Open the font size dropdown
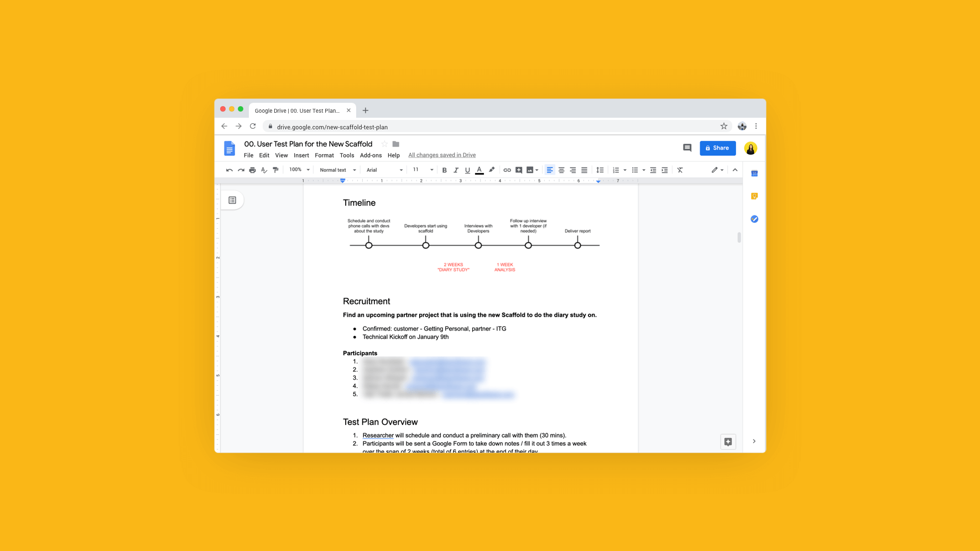 click(x=423, y=170)
